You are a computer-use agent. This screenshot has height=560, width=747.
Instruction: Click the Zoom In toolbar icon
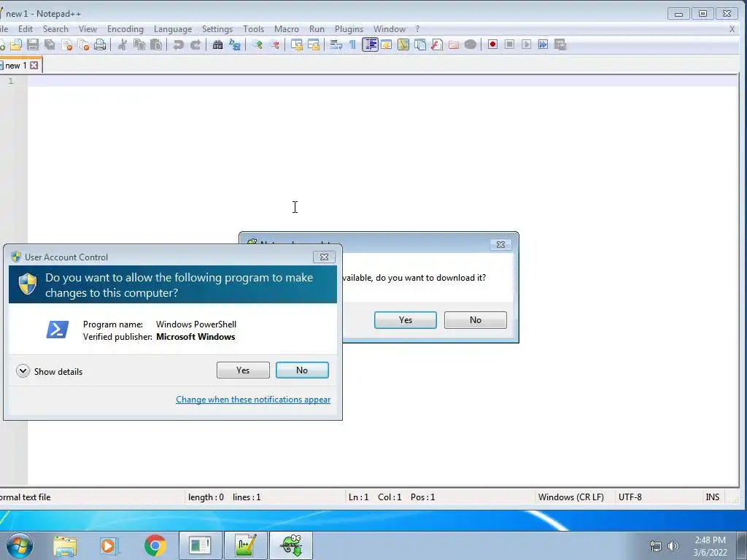point(258,44)
